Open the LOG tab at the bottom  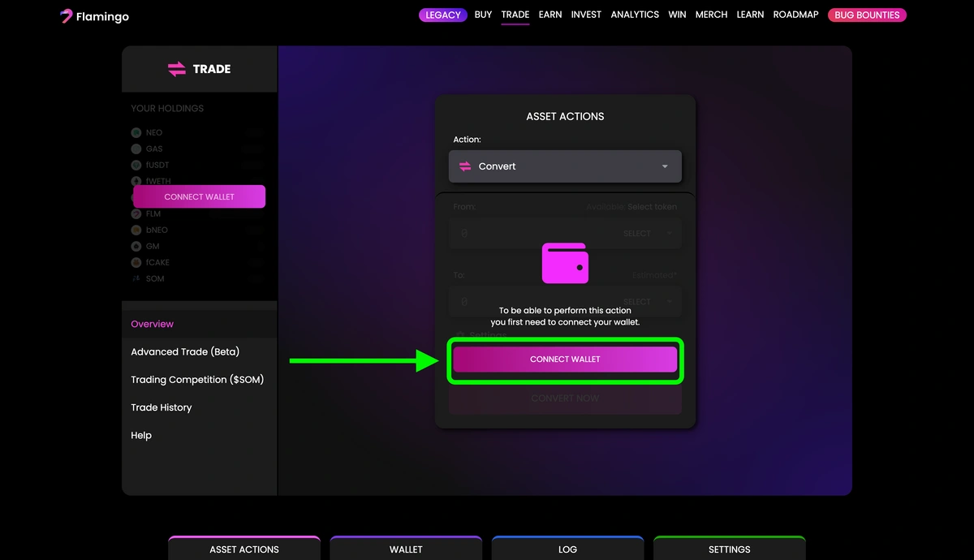[x=567, y=549]
